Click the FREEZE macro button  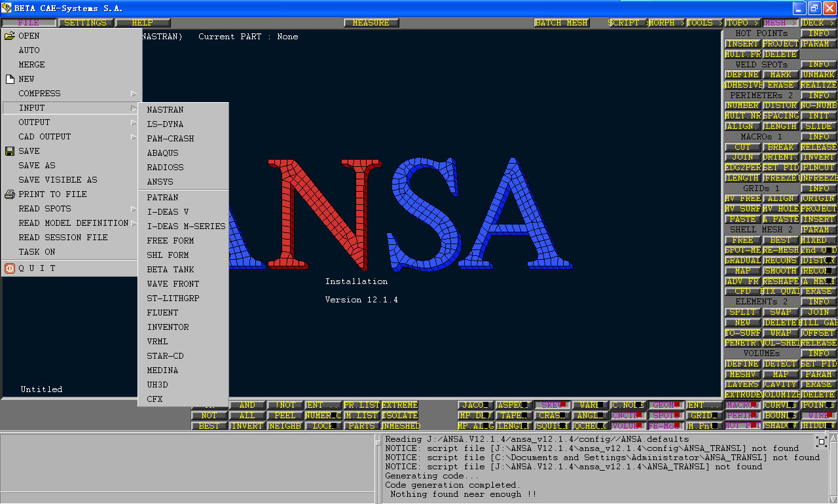[780, 178]
